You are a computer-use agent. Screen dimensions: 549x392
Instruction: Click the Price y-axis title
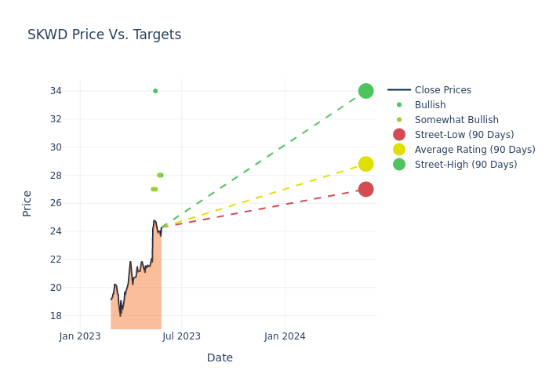pyautogui.click(x=27, y=203)
